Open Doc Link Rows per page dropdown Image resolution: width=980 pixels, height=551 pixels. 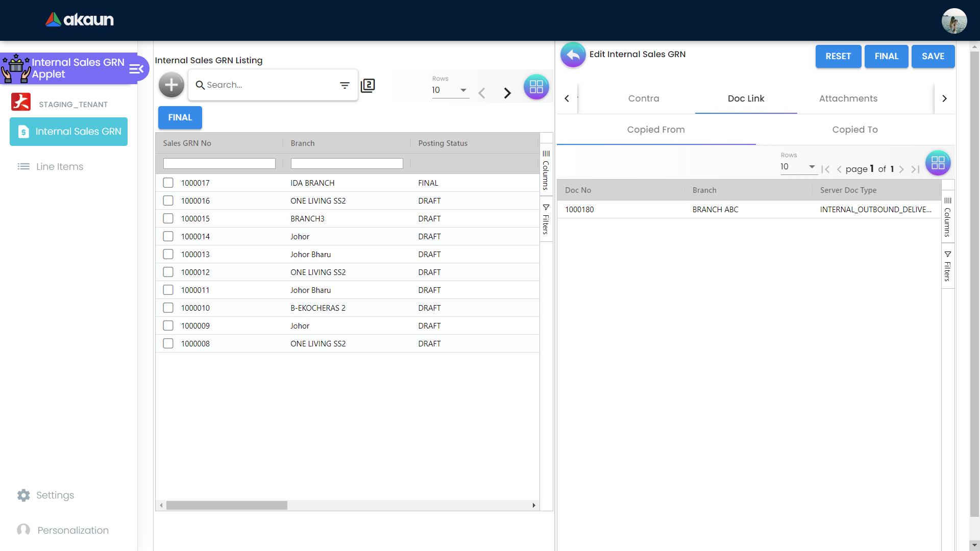tap(798, 167)
